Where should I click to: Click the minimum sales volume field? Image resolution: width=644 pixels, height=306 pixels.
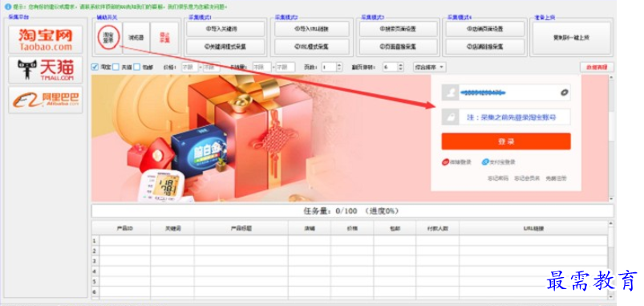(x=262, y=67)
